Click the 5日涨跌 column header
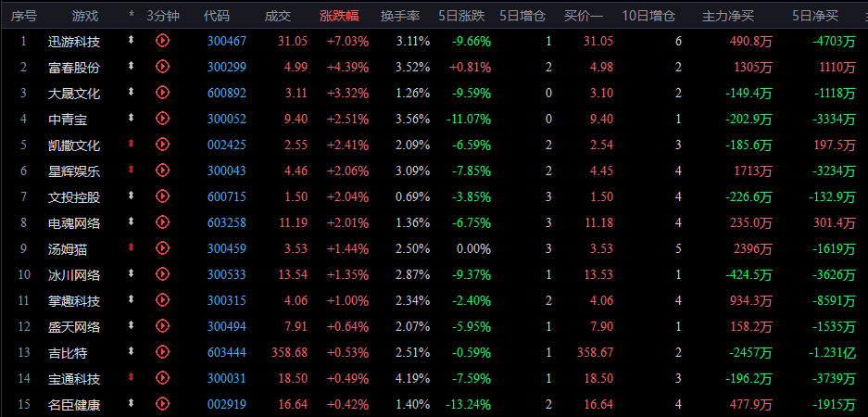This screenshot has width=868, height=417. click(461, 16)
